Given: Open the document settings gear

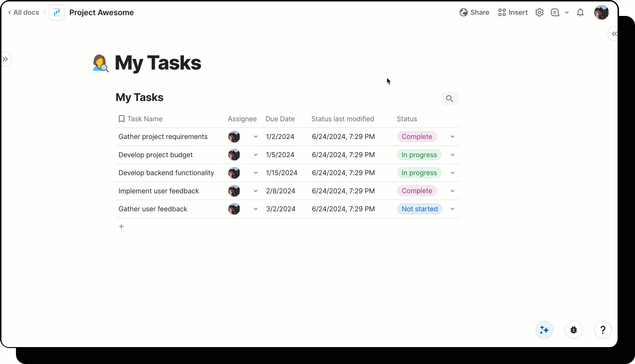Looking at the screenshot, I should point(539,12).
